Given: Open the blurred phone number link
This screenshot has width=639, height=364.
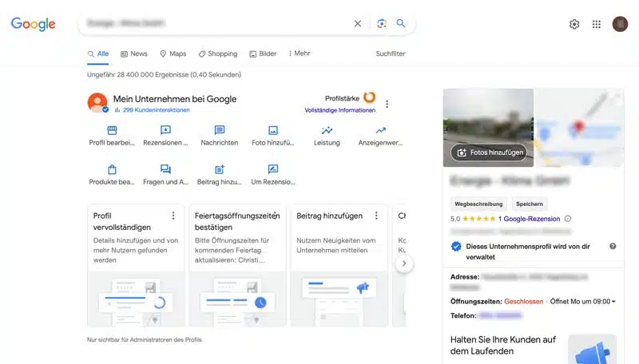Looking at the screenshot, I should 500,315.
